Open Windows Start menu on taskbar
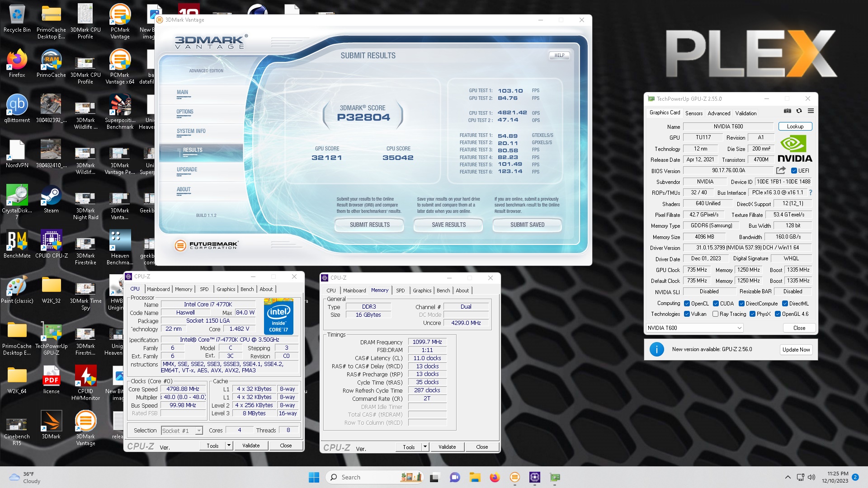 point(314,477)
